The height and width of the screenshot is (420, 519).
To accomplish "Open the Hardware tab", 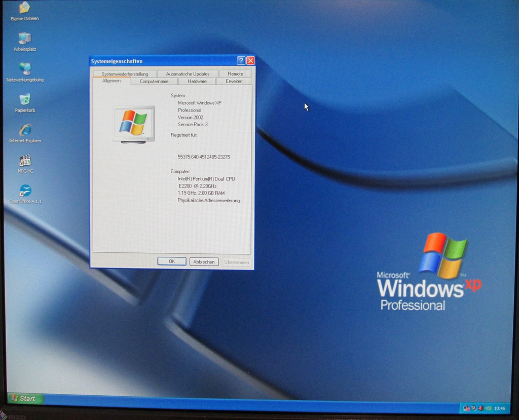I will click(x=197, y=81).
